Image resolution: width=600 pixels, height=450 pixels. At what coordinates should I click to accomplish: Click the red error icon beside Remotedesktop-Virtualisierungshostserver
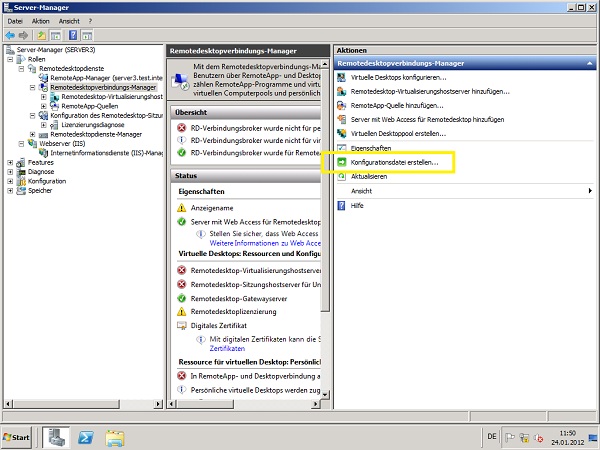click(182, 270)
